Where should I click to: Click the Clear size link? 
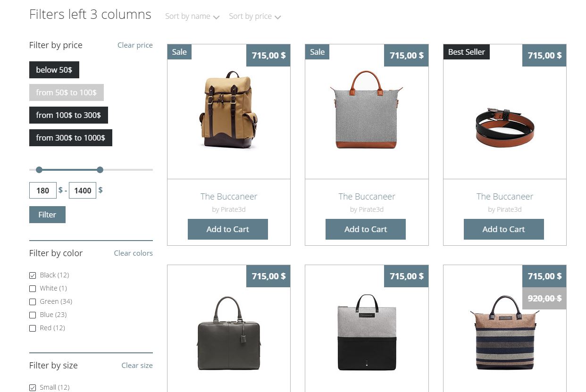(x=137, y=366)
